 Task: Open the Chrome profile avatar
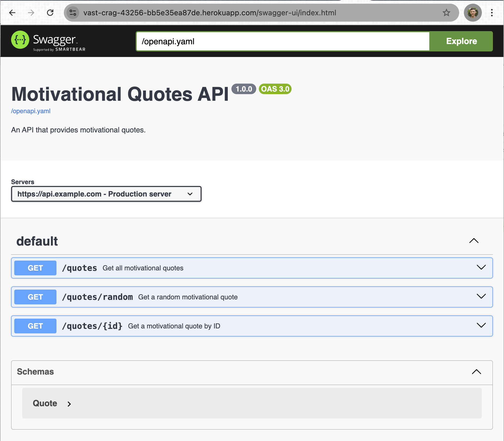(x=473, y=13)
